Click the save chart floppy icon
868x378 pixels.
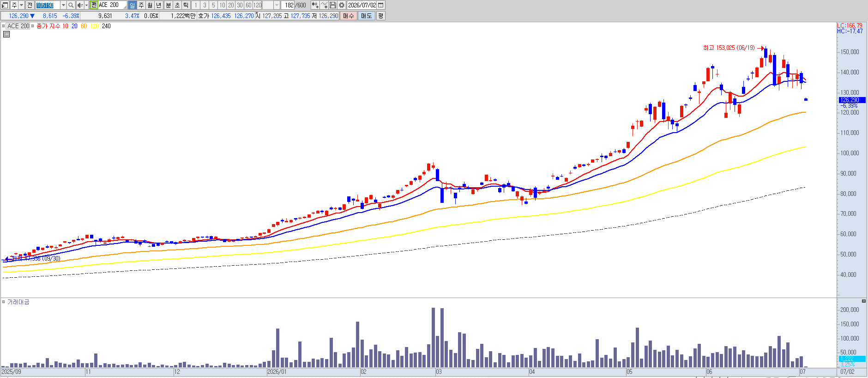[333, 5]
